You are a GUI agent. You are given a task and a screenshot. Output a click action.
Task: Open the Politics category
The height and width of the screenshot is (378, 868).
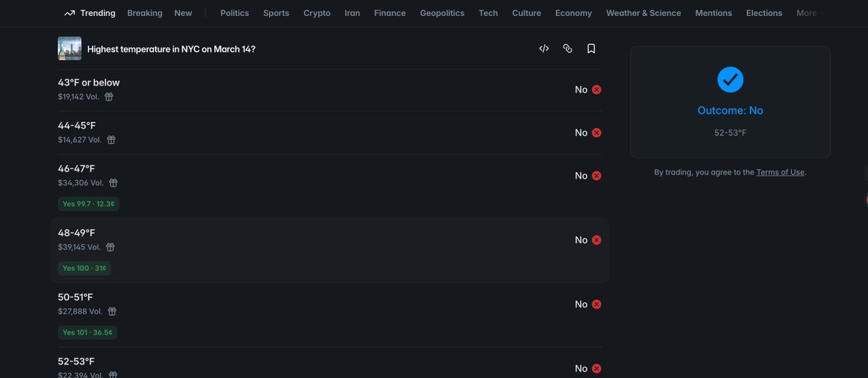(x=234, y=13)
